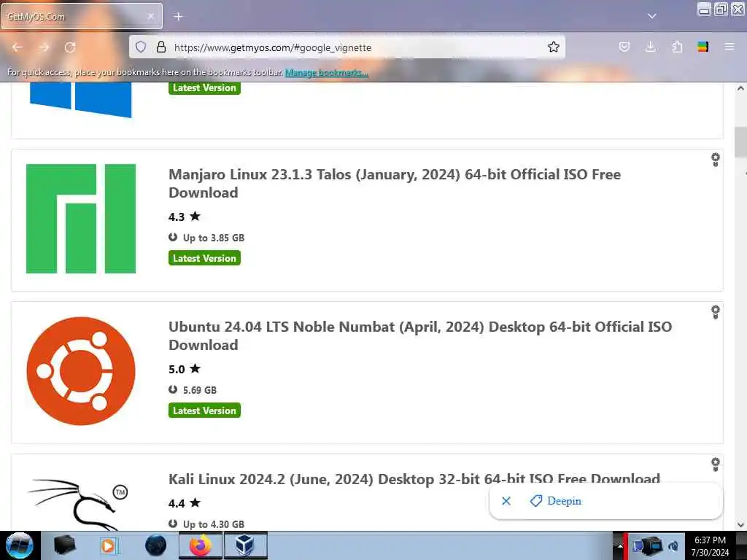The image size is (747, 560).
Task: Save page to Pocket
Action: click(x=624, y=47)
